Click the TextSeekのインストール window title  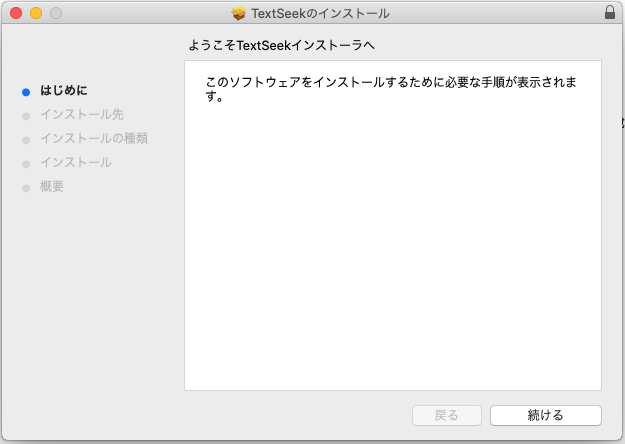coord(320,13)
